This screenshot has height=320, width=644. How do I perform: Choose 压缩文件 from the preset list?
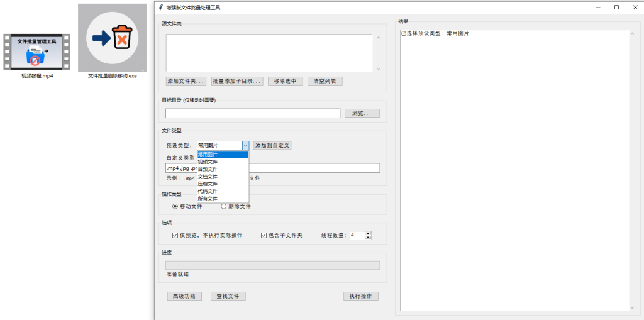pyautogui.click(x=208, y=184)
